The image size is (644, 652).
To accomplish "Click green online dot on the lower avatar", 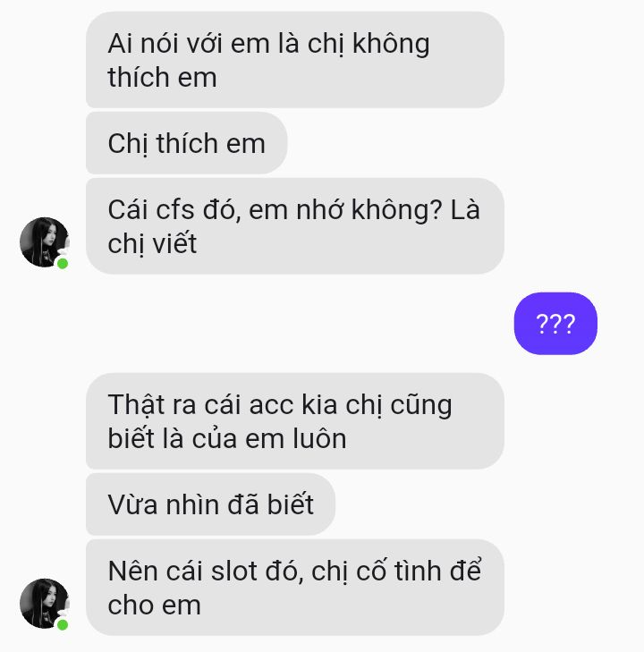I will (x=63, y=624).
